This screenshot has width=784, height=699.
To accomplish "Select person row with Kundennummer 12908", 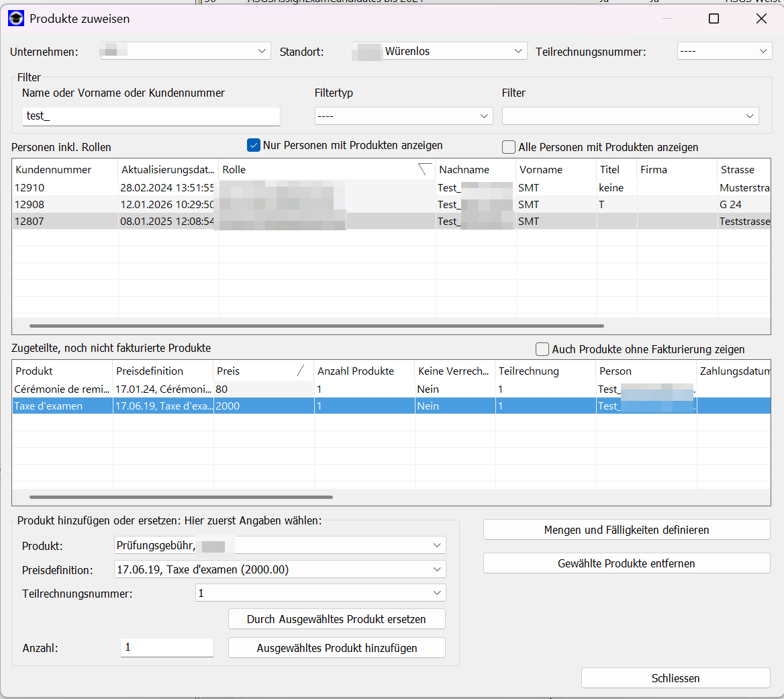I will tap(391, 205).
